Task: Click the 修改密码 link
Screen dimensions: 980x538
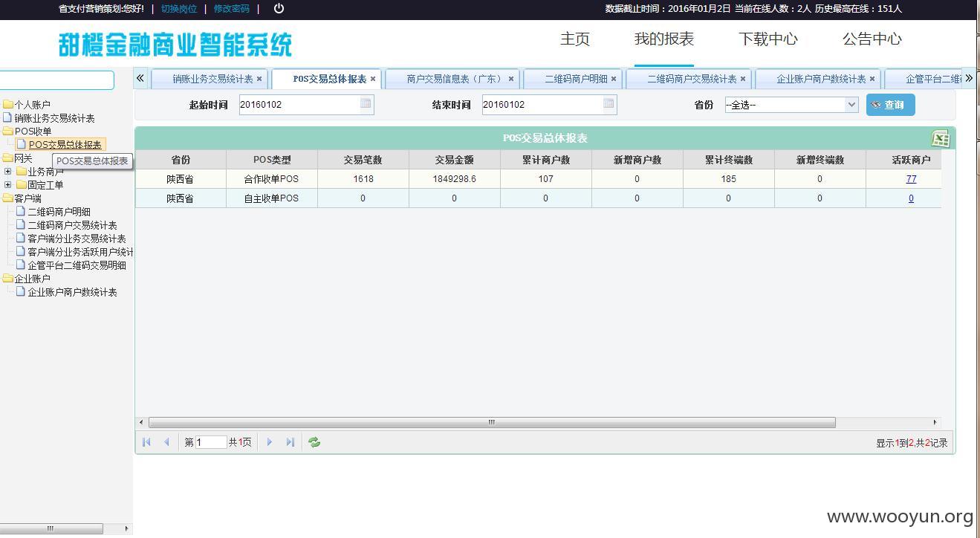Action: [x=232, y=9]
